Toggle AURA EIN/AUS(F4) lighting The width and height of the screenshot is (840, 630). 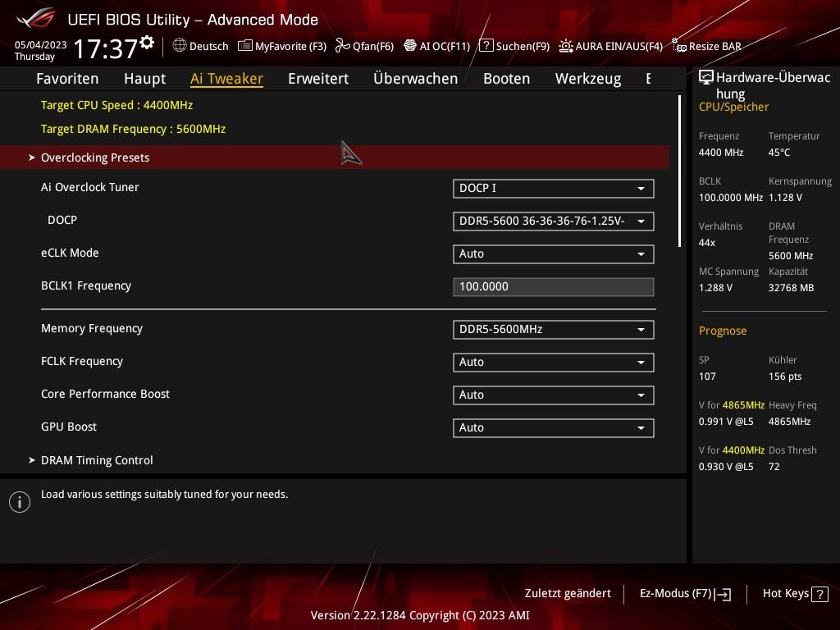(610, 46)
